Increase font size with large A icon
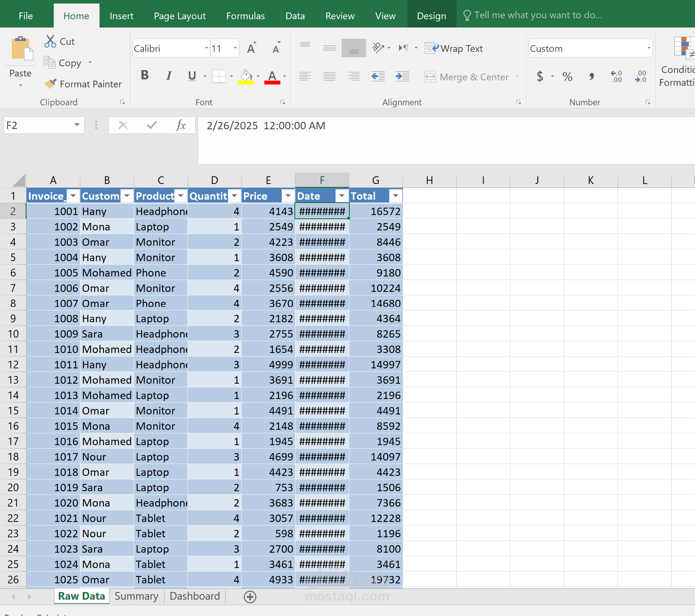Image resolution: width=695 pixels, height=616 pixels. (x=251, y=49)
